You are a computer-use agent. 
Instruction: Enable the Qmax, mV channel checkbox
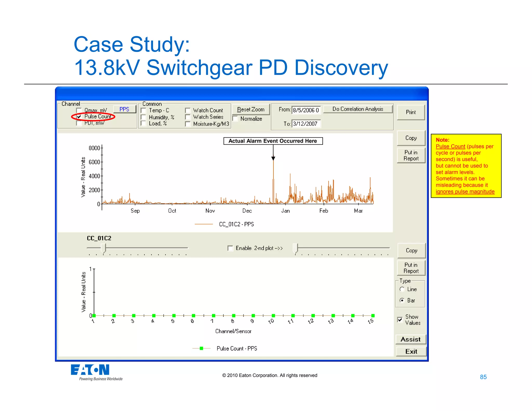pos(79,110)
